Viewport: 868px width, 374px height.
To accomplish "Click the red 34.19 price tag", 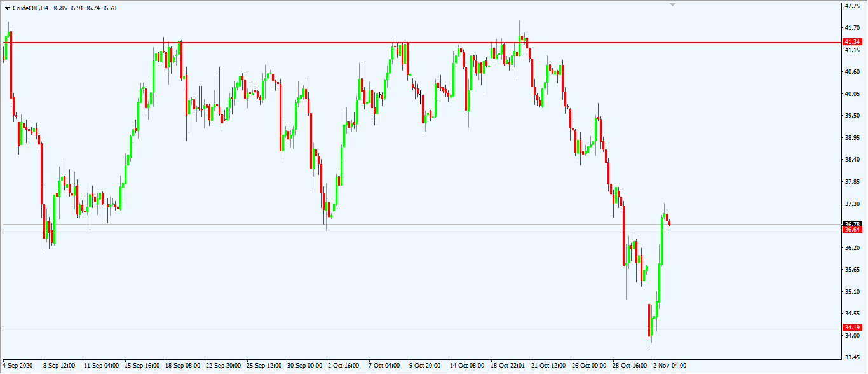I will click(x=851, y=328).
